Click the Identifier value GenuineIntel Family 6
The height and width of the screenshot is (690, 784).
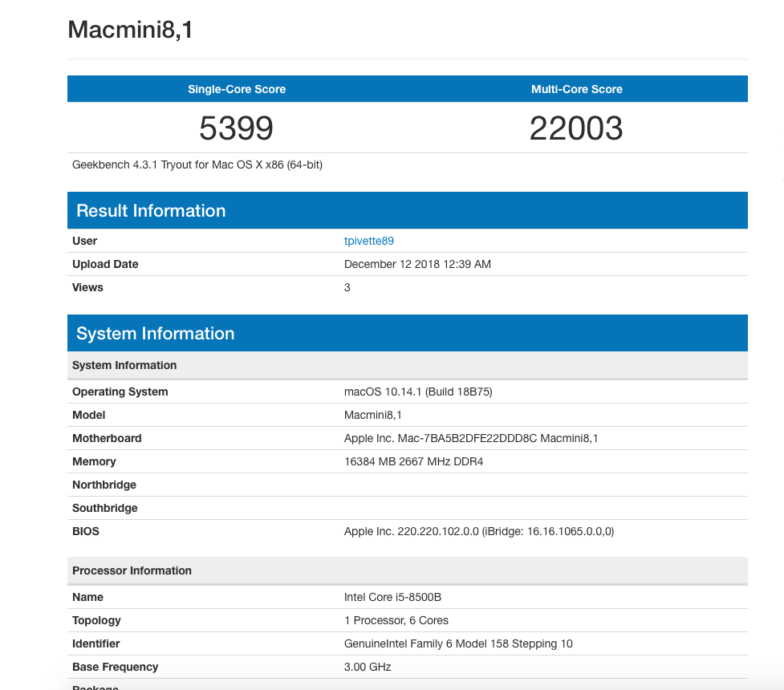pos(458,643)
